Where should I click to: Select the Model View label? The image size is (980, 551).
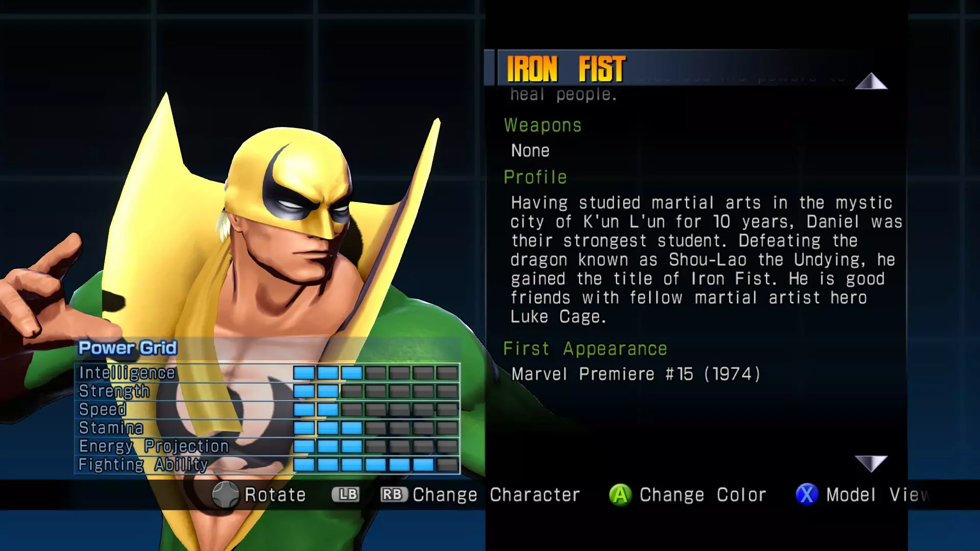pyautogui.click(x=877, y=495)
